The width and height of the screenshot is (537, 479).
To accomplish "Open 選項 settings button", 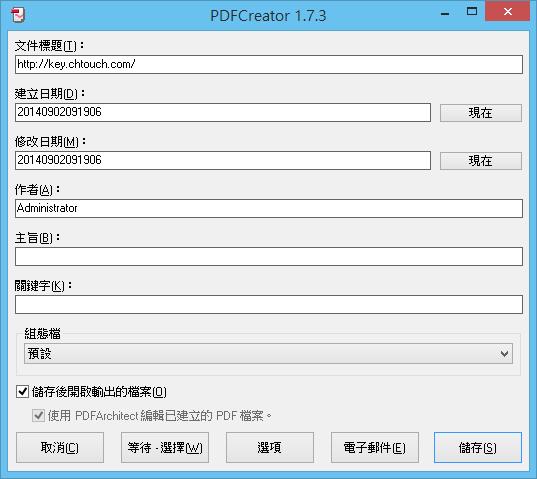I will click(270, 448).
